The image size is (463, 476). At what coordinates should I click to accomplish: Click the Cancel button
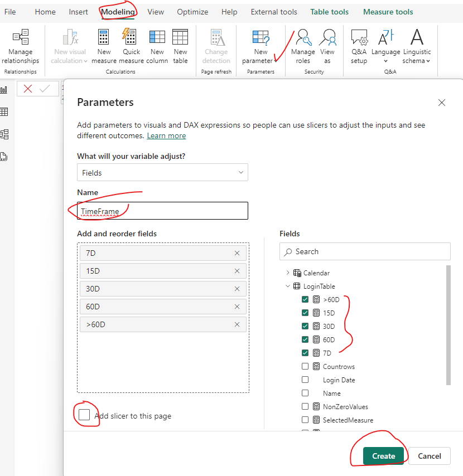(430, 456)
